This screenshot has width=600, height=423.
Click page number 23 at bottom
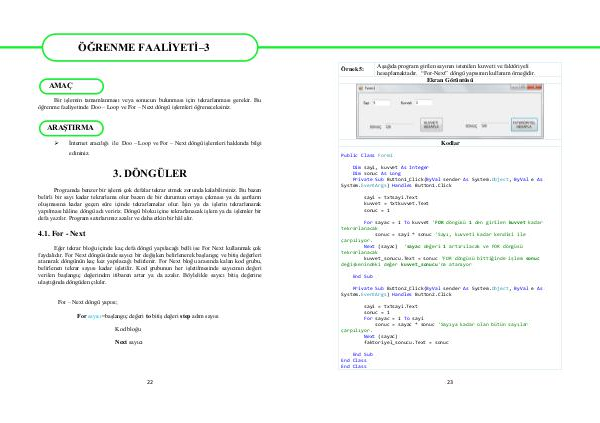tap(450, 383)
